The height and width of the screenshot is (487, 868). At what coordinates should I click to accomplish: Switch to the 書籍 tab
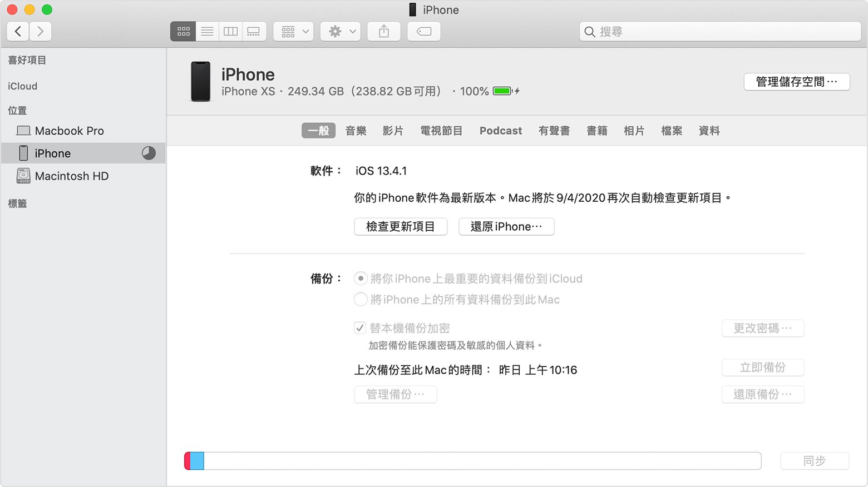coord(597,131)
